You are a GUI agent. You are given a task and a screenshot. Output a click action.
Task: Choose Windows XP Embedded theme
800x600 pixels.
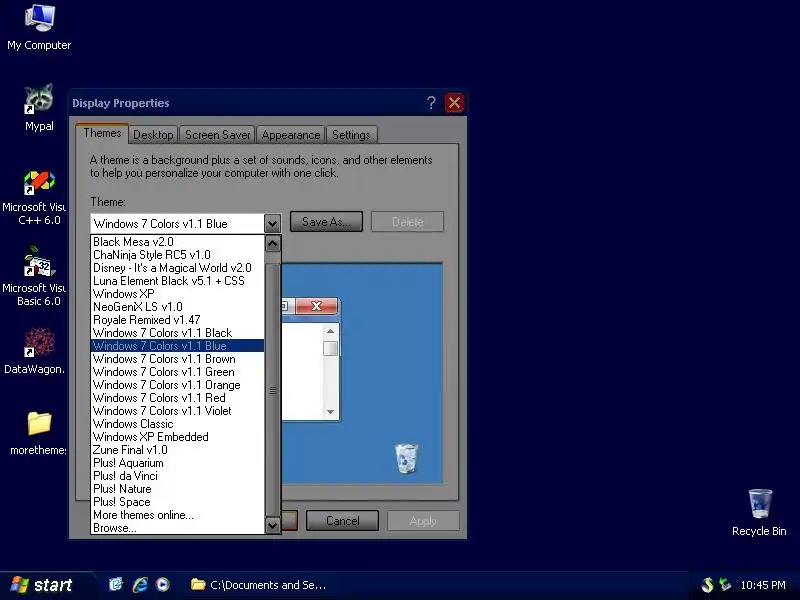click(x=177, y=437)
